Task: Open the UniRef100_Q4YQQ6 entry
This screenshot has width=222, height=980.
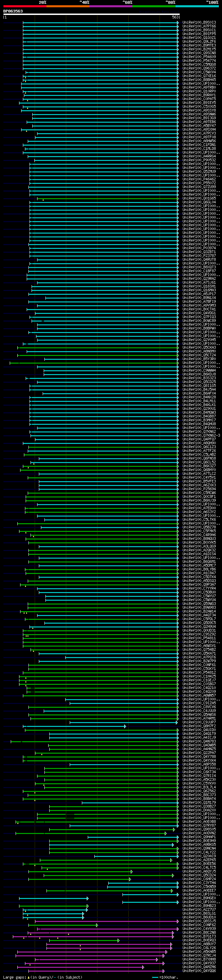Action: pyautogui.click(x=199, y=971)
